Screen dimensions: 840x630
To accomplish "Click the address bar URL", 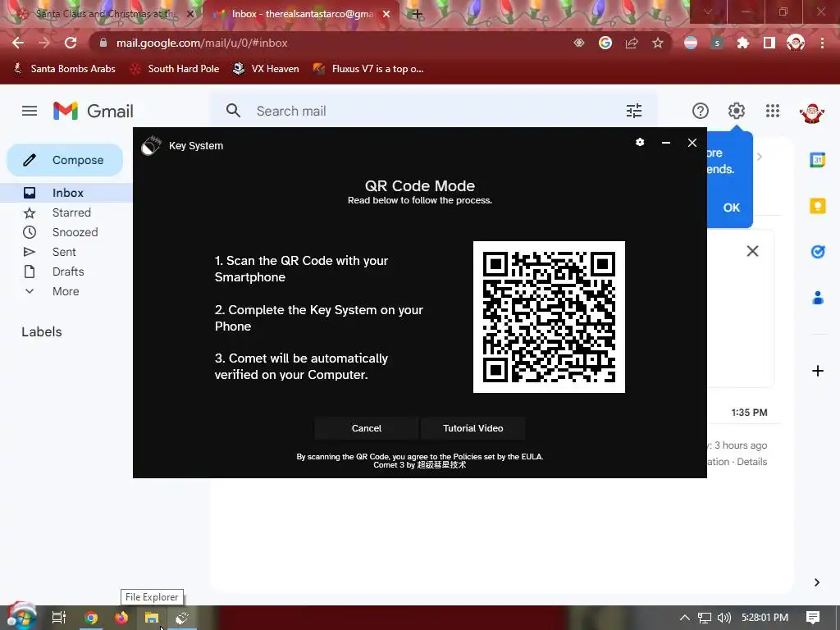I will click(202, 43).
